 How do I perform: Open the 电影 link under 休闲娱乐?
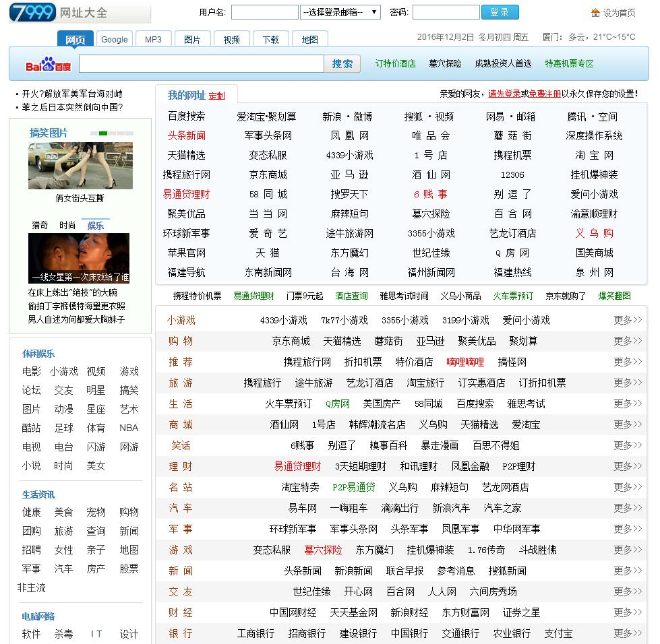(32, 371)
